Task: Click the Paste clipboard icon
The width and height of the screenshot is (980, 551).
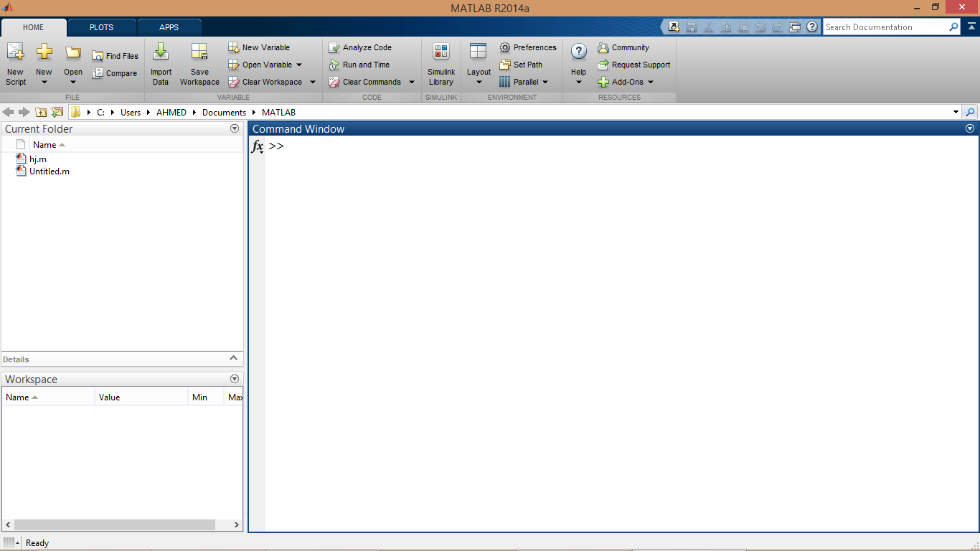Action: click(743, 27)
